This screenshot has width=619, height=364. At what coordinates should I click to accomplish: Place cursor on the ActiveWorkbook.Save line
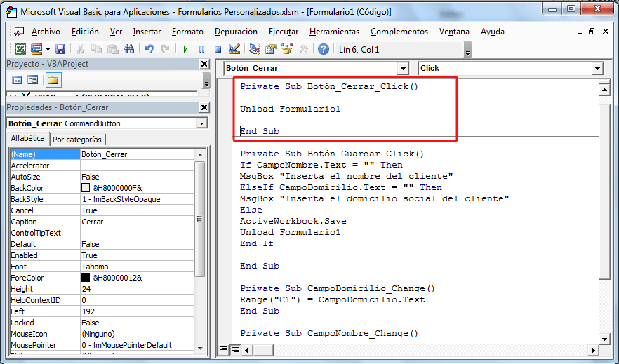pyautogui.click(x=293, y=221)
